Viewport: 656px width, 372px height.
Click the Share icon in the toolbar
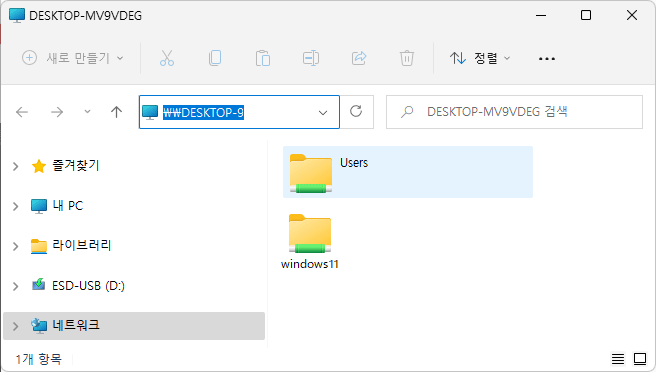coord(359,58)
